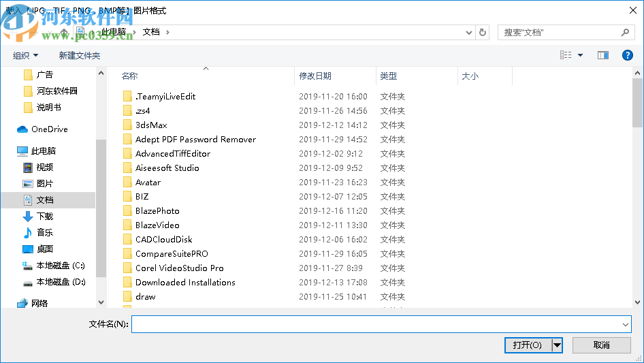Open OneDrive in the sidebar
The width and height of the screenshot is (644, 363).
[42, 129]
